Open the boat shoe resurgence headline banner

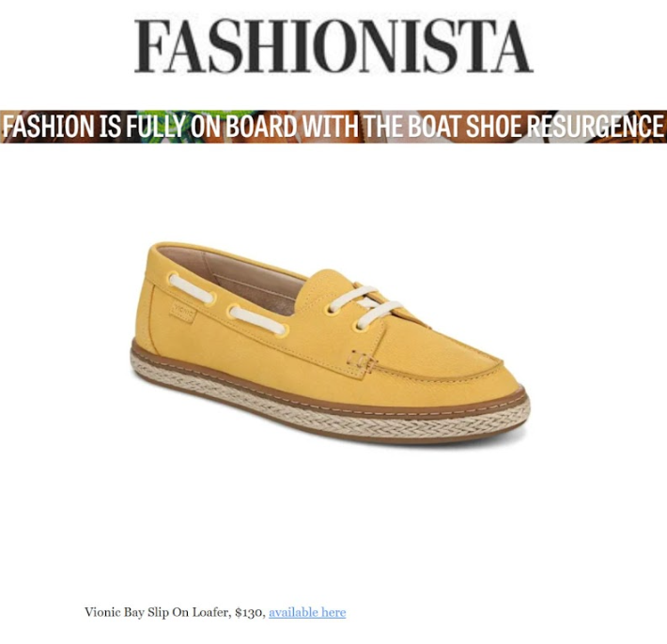(x=333, y=126)
